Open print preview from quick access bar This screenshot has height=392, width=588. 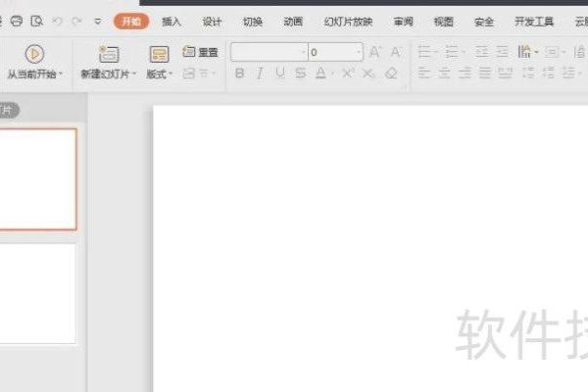[37, 21]
